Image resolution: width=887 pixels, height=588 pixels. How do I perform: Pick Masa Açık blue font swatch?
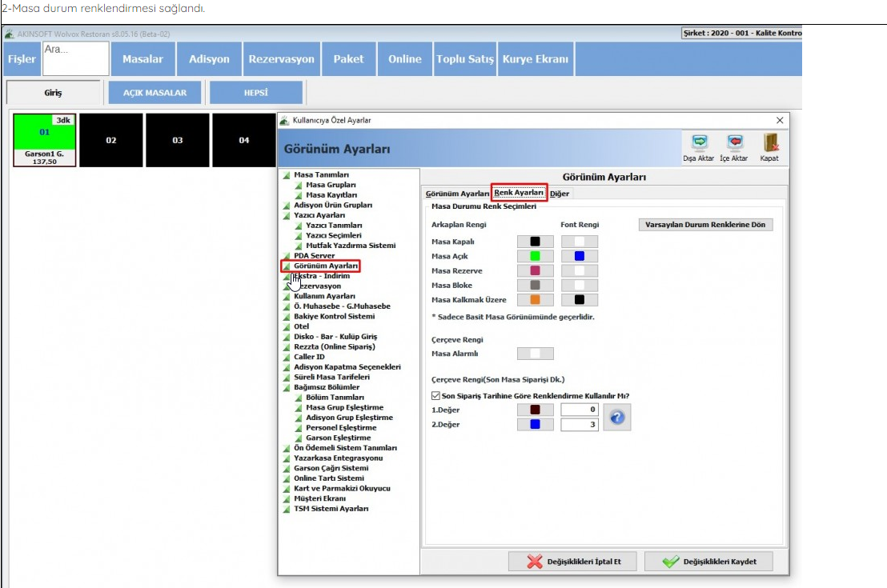[580, 256]
